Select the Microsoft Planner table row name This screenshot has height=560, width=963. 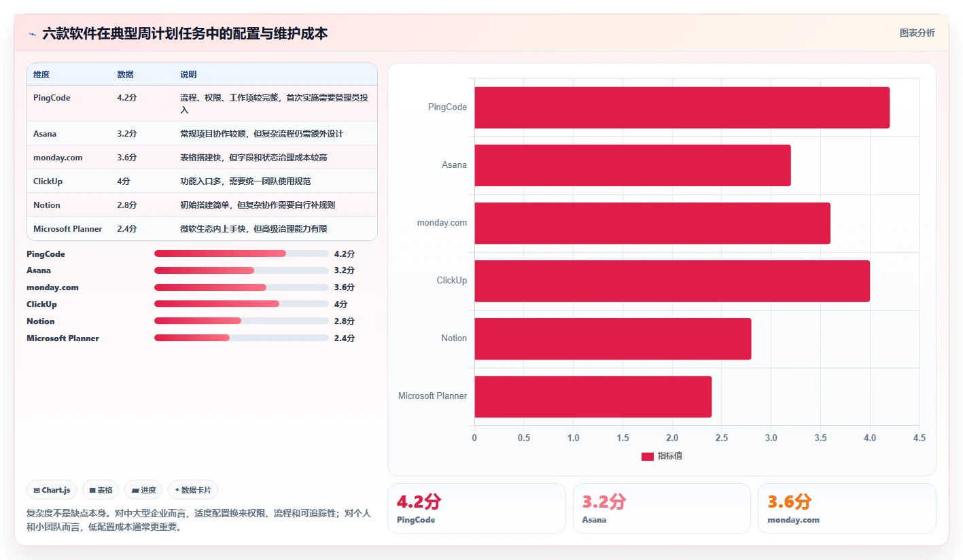point(68,229)
